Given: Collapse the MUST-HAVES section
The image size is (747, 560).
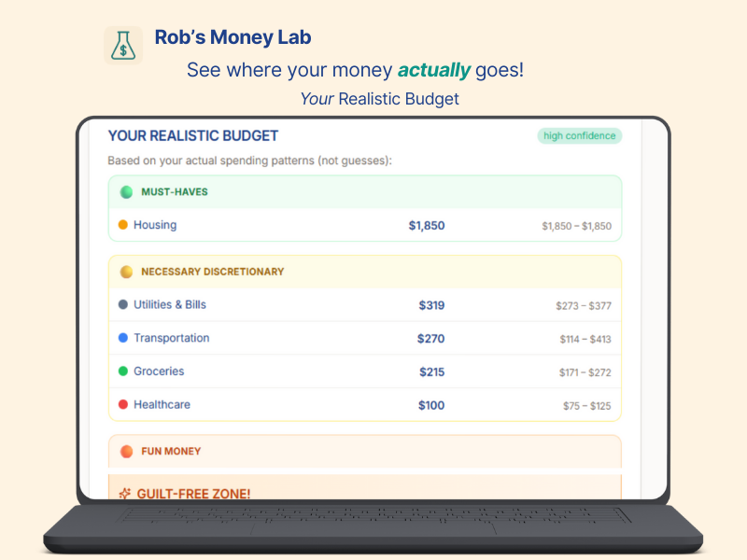Looking at the screenshot, I should pyautogui.click(x=364, y=191).
